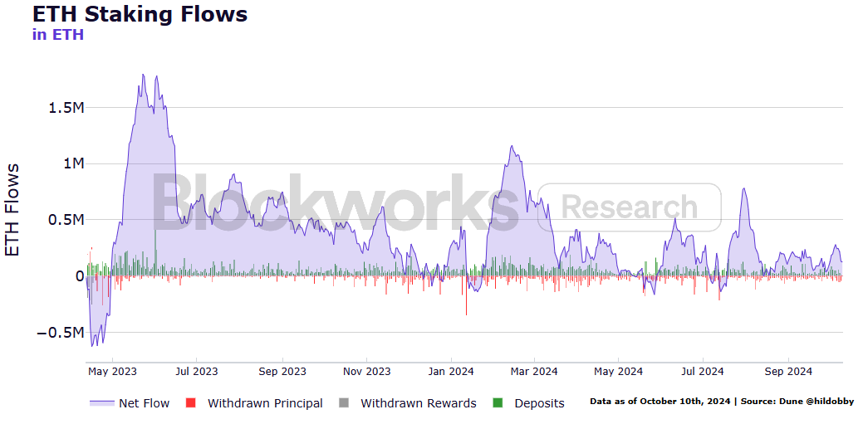Select the "in ETH" subtitle

click(x=57, y=35)
